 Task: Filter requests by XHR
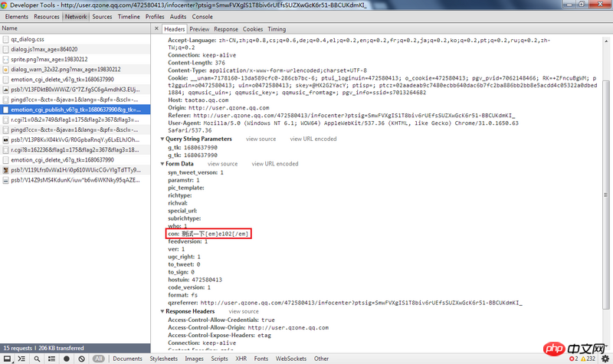tap(241, 359)
